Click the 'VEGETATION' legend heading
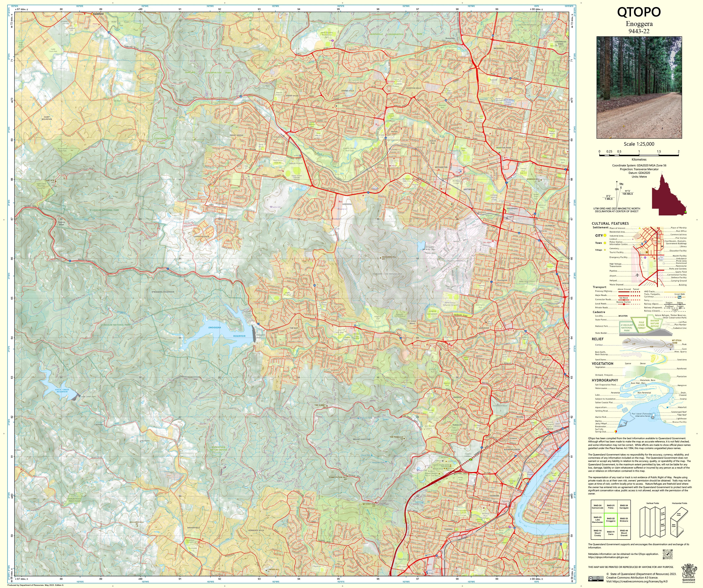Viewport: 703px width, 588px height. pos(603,364)
